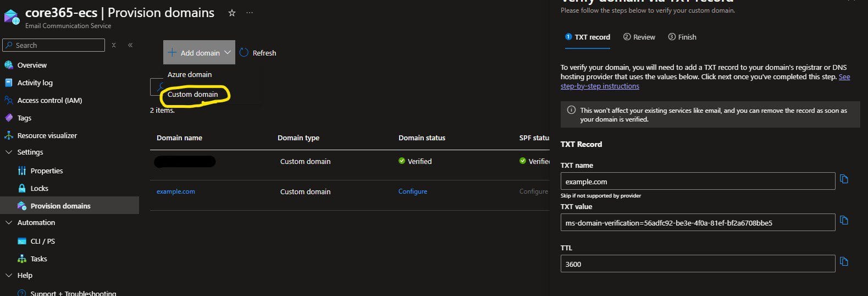Click the TXT value field

tap(698, 222)
